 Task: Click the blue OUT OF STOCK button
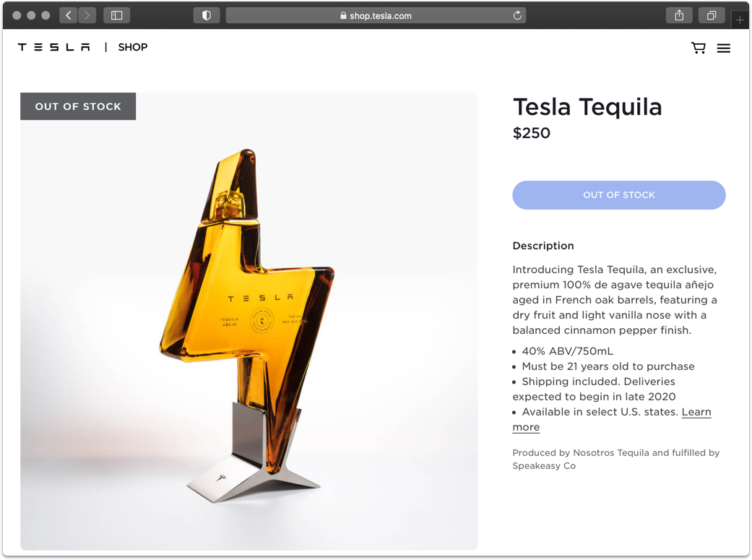click(x=619, y=195)
